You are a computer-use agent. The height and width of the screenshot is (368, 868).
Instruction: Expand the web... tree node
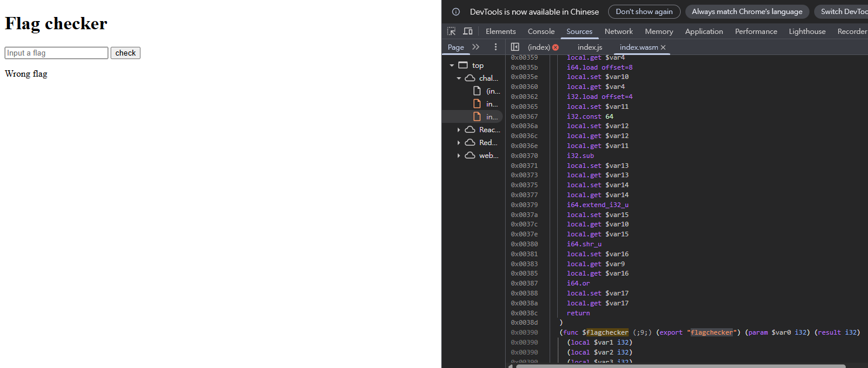coord(459,156)
